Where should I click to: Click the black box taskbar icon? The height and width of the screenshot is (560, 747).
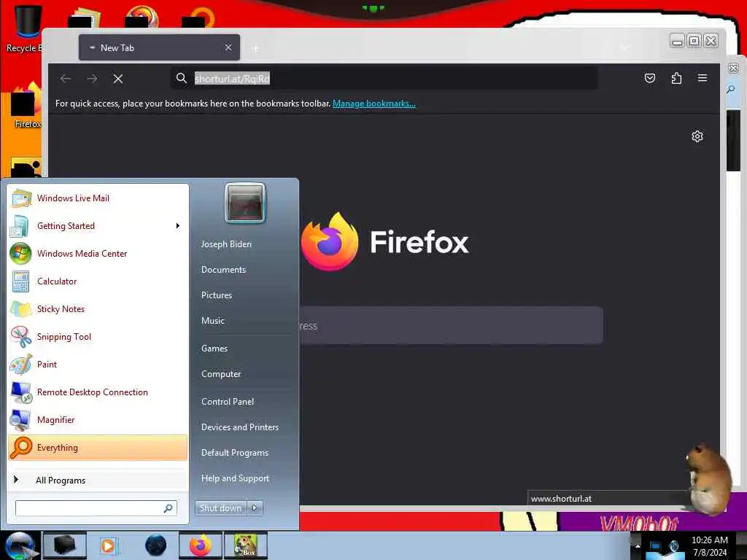pyautogui.click(x=64, y=545)
